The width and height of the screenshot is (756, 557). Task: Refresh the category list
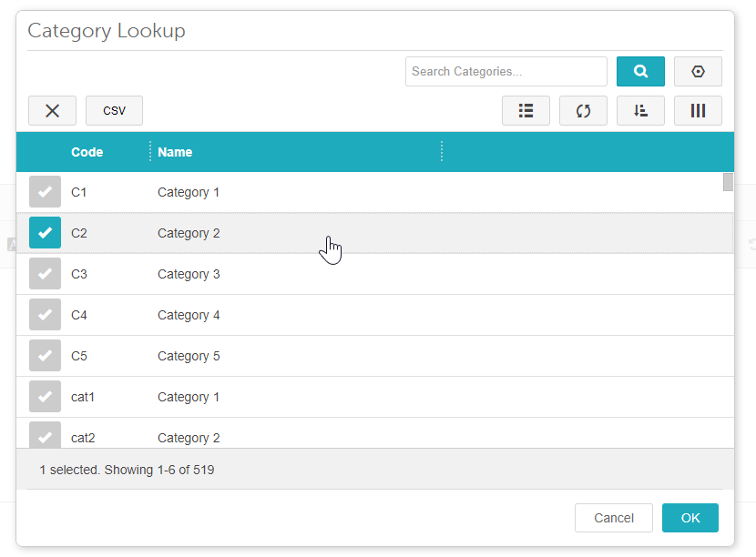click(583, 110)
